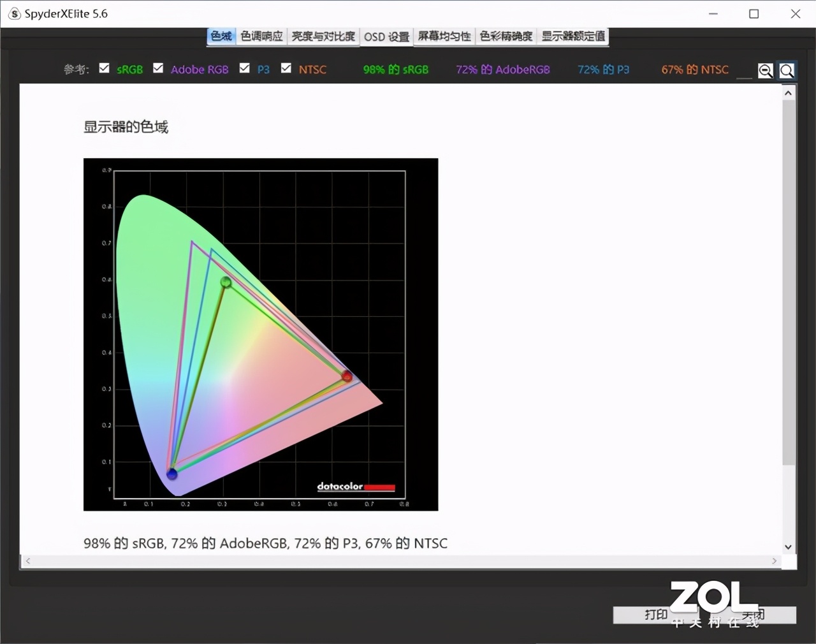816x644 pixels.
Task: Toggle the NTSC reference checkbox
Action: click(x=286, y=68)
